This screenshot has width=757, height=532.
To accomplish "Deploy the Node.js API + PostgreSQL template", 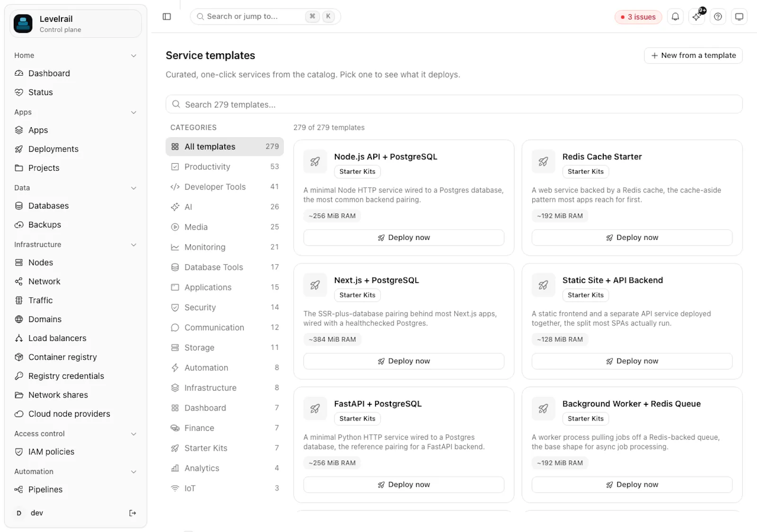I will 404,237.
